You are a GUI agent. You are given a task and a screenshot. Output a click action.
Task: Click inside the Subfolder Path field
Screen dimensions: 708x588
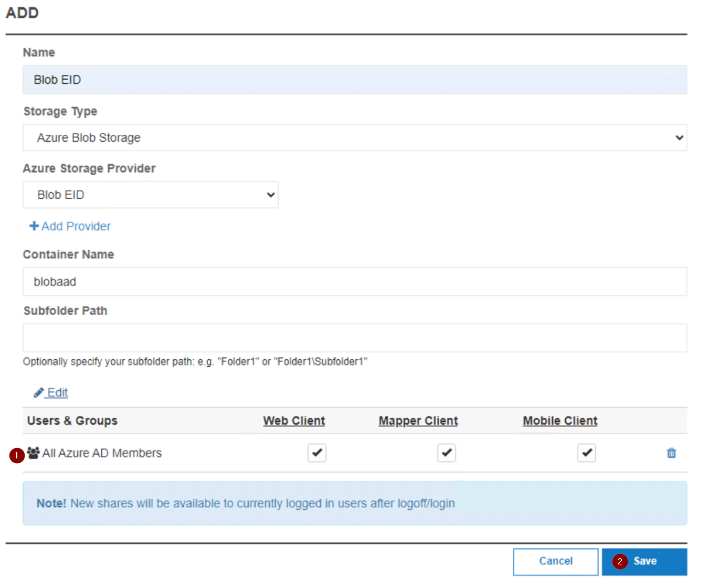coord(355,337)
